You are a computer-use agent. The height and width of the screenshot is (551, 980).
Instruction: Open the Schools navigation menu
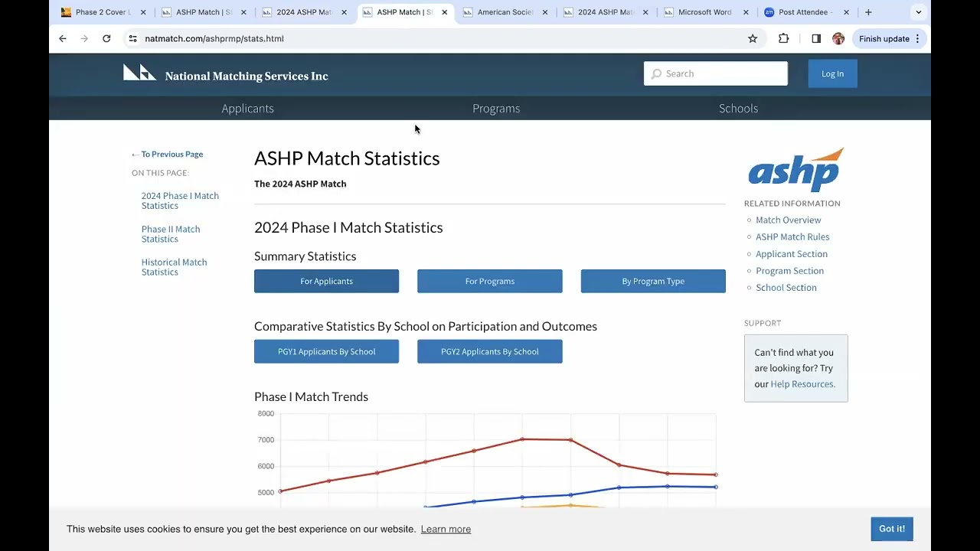coord(738,109)
